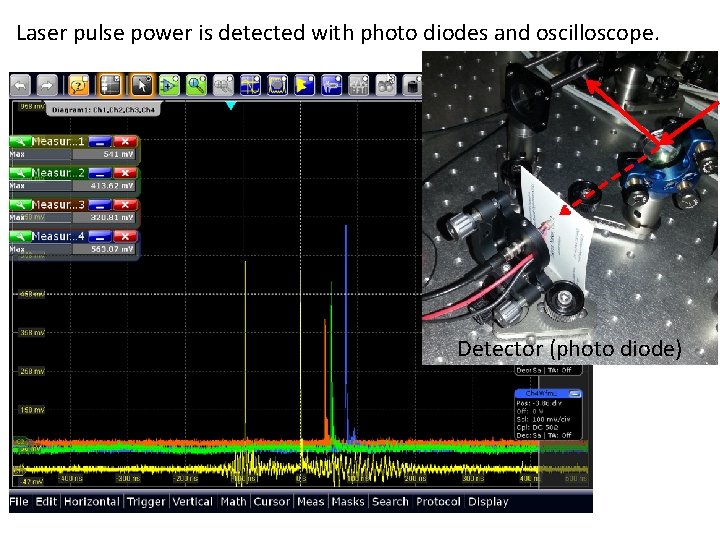Click the 'Cpl: DC 50Ω' coupling text

click(537, 427)
